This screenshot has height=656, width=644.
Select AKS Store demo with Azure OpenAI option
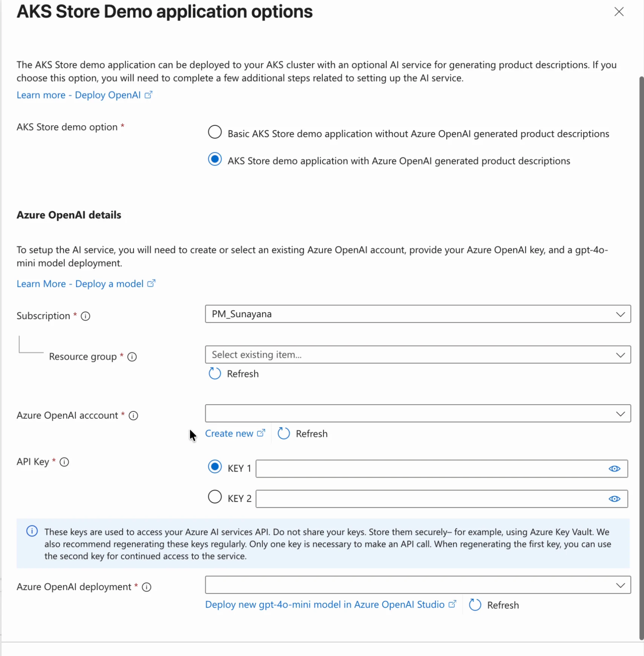coord(215,159)
